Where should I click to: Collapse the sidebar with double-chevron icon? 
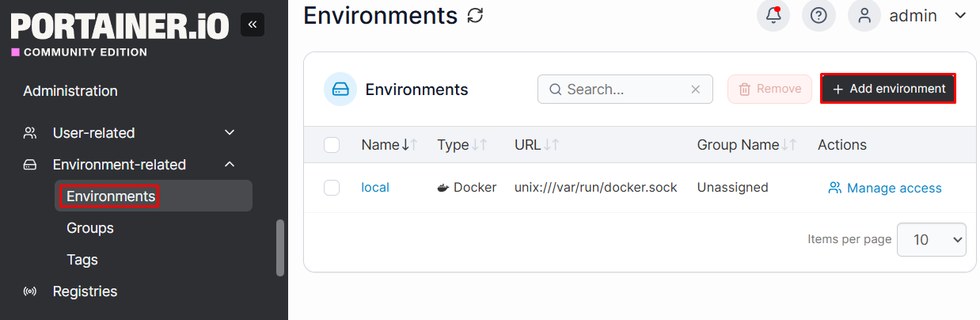[253, 25]
